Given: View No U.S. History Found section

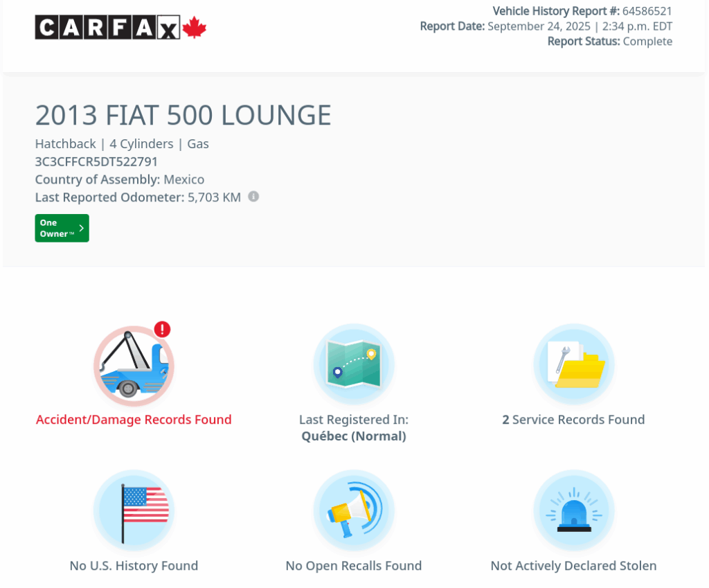Looking at the screenshot, I should click(134, 566).
